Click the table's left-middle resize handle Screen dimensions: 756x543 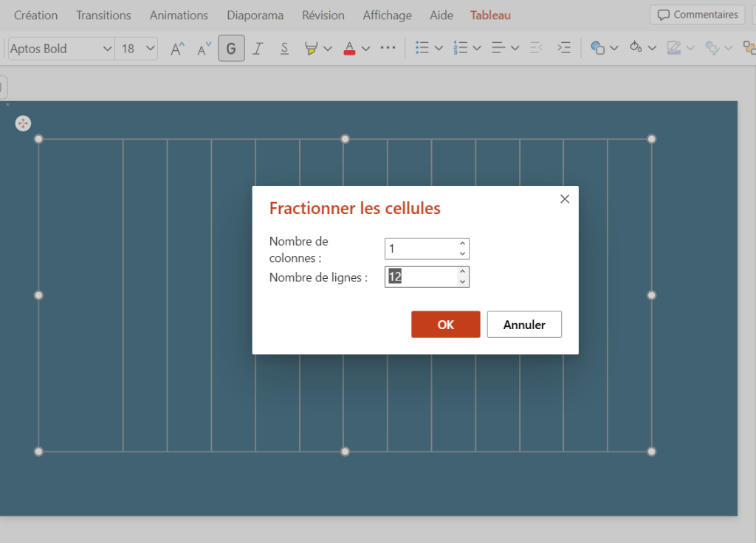(38, 295)
